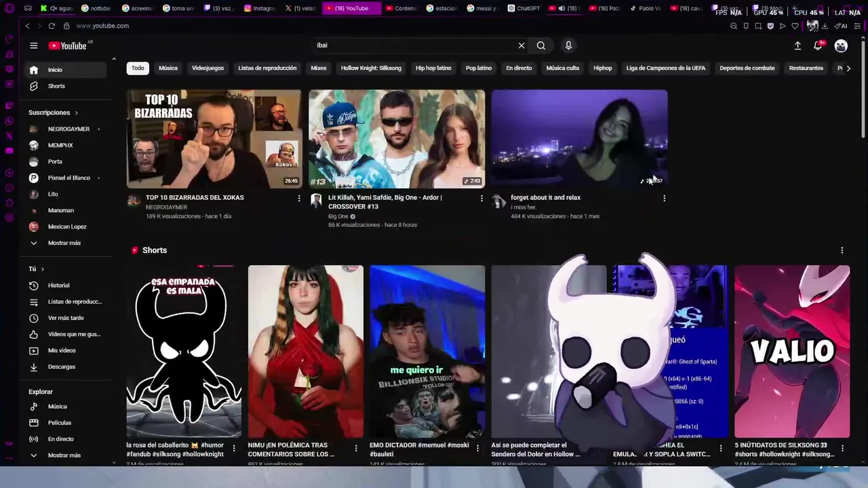Open the i miss her. channel link

tap(524, 207)
